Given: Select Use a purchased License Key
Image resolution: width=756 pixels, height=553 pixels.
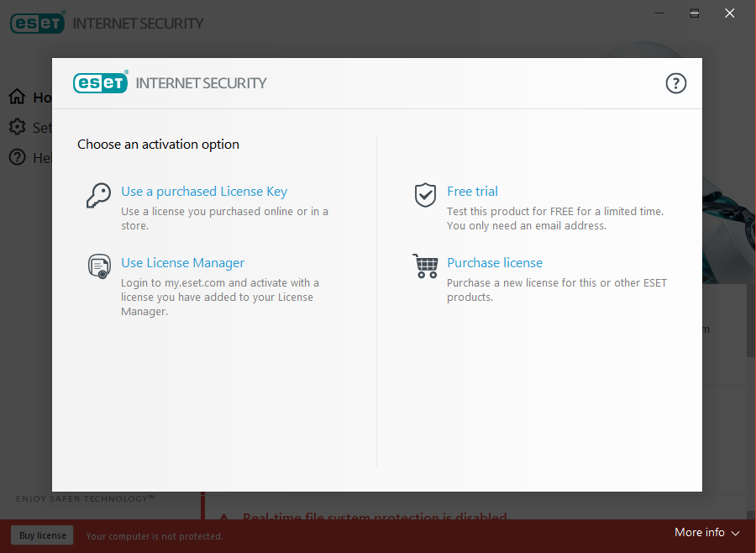Looking at the screenshot, I should [204, 192].
